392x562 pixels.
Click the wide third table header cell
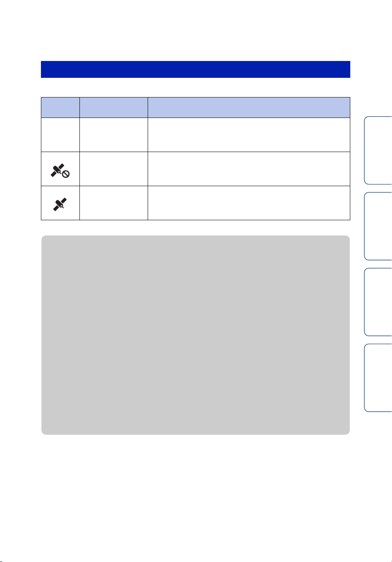point(249,108)
